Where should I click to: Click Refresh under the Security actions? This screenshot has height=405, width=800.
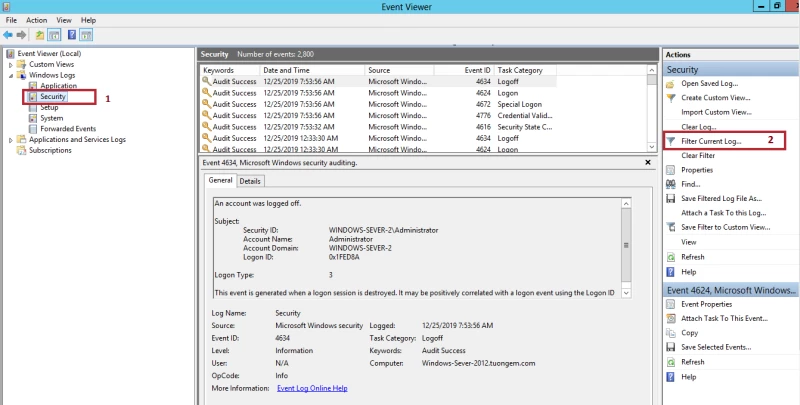(x=693, y=257)
